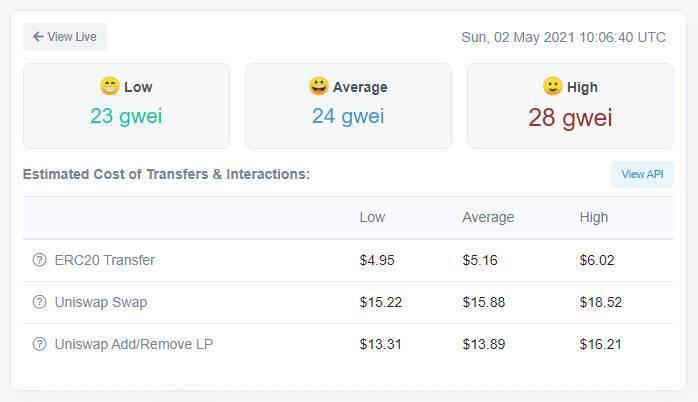This screenshot has width=698, height=402.
Task: Click the ERC20 Transfer help icon
Action: pyautogui.click(x=40, y=260)
